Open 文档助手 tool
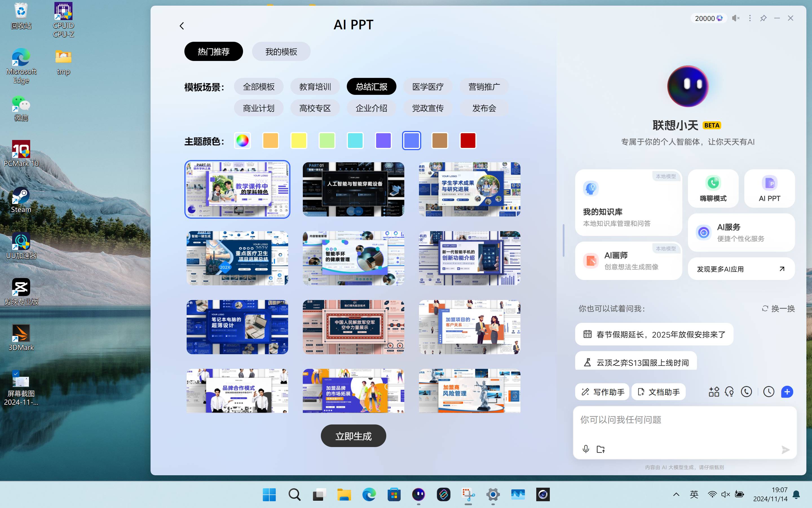Viewport: 812px width, 508px height. tap(658, 392)
